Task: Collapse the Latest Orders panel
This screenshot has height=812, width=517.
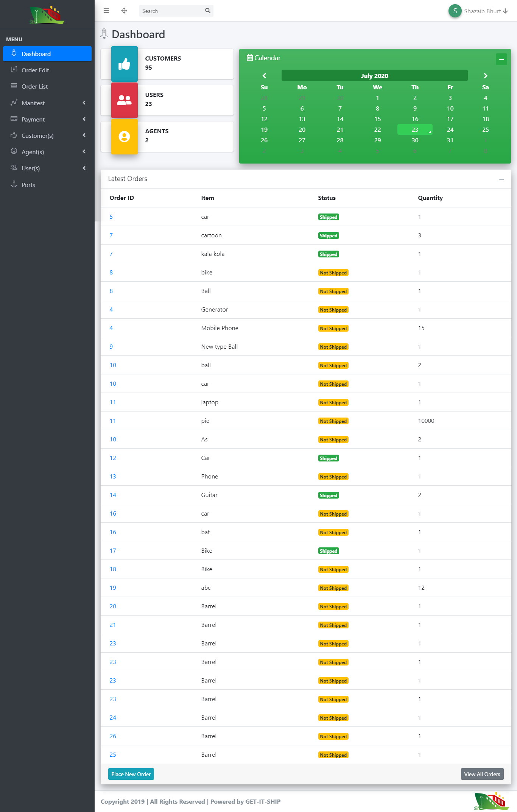Action: pyautogui.click(x=501, y=179)
